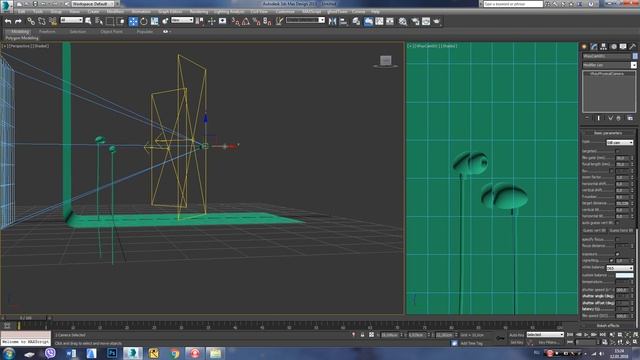
Task: Click the Align tool icon
Action: (344, 21)
